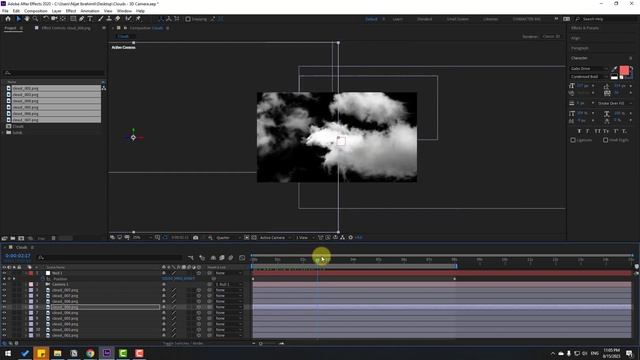Open the font family dropdown in the Character panel
This screenshot has width=640, height=360.
click(589, 69)
